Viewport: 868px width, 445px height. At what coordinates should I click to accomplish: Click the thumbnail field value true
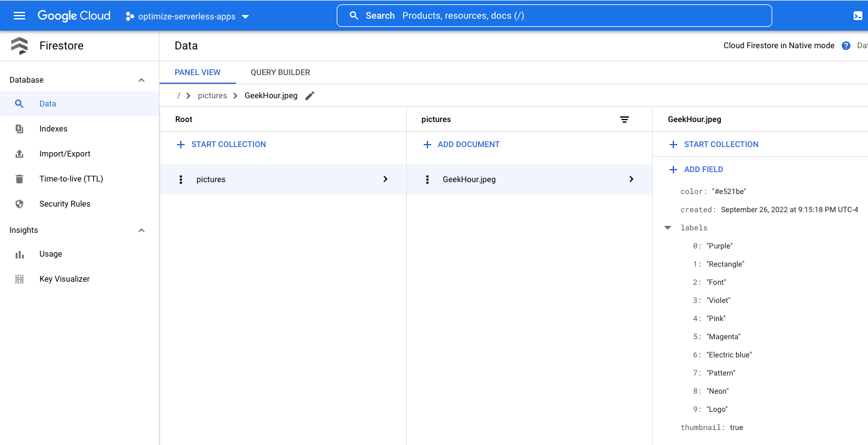click(x=736, y=427)
